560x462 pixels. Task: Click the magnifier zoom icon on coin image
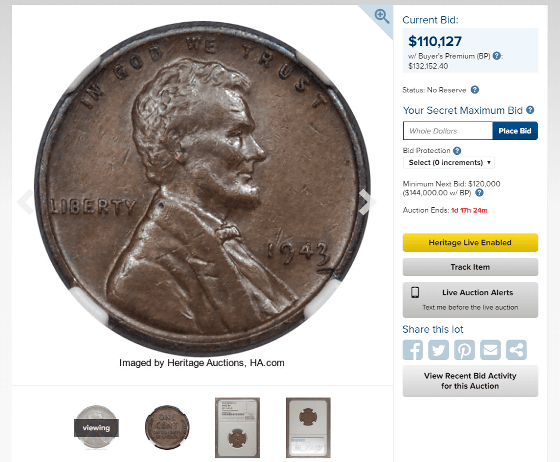pyautogui.click(x=382, y=16)
